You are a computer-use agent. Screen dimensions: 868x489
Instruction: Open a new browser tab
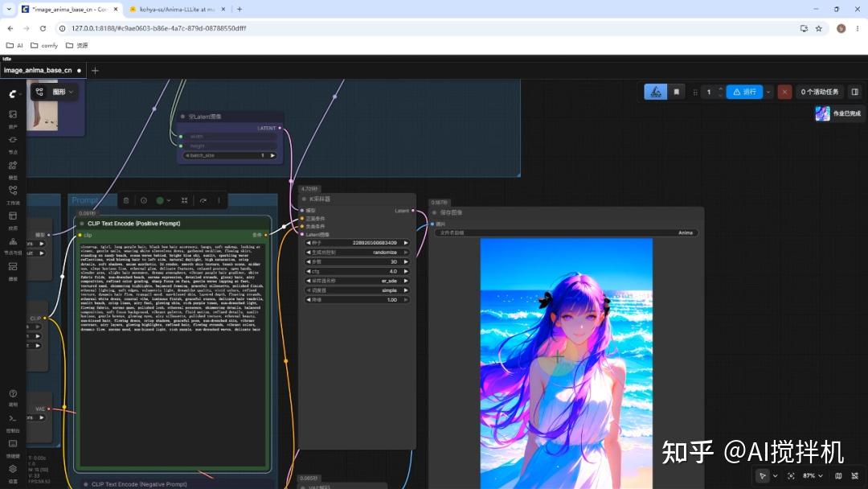pyautogui.click(x=240, y=10)
